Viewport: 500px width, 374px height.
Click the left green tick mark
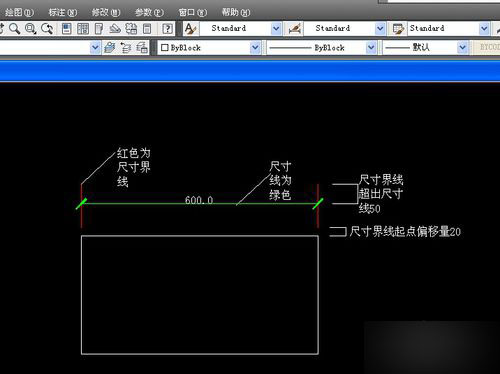pos(81,204)
